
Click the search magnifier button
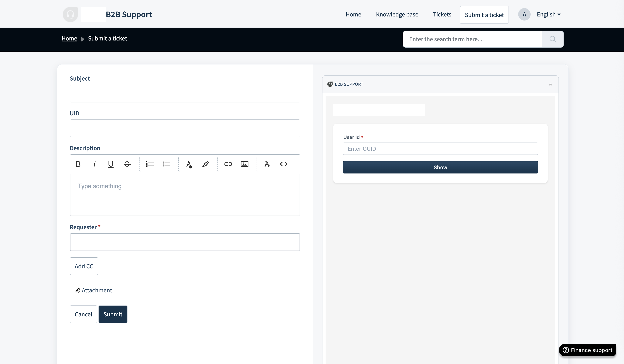(x=552, y=39)
